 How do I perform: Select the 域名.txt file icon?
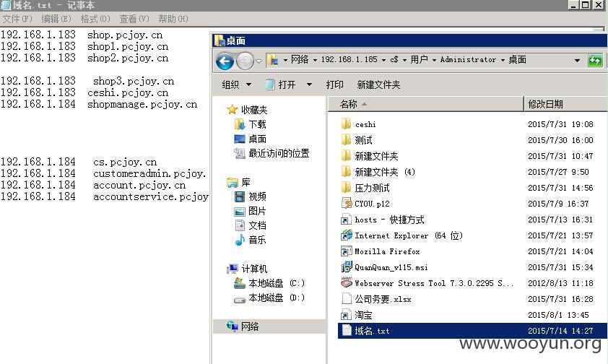347,331
